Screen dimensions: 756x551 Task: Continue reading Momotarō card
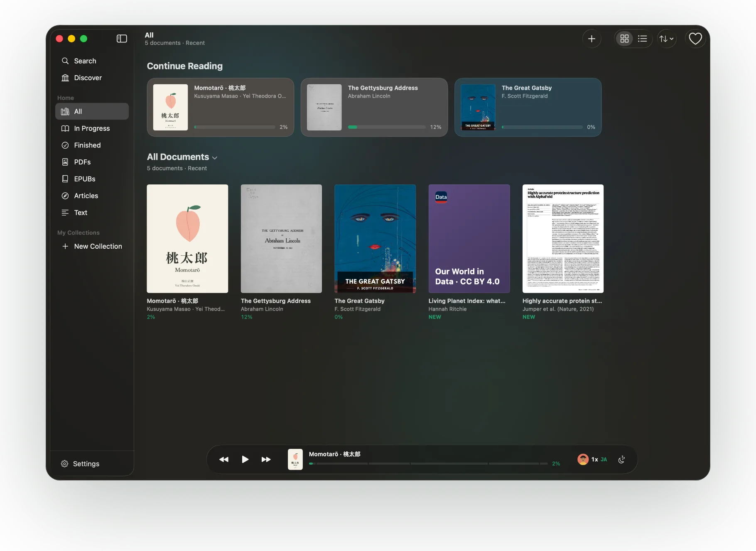click(221, 107)
